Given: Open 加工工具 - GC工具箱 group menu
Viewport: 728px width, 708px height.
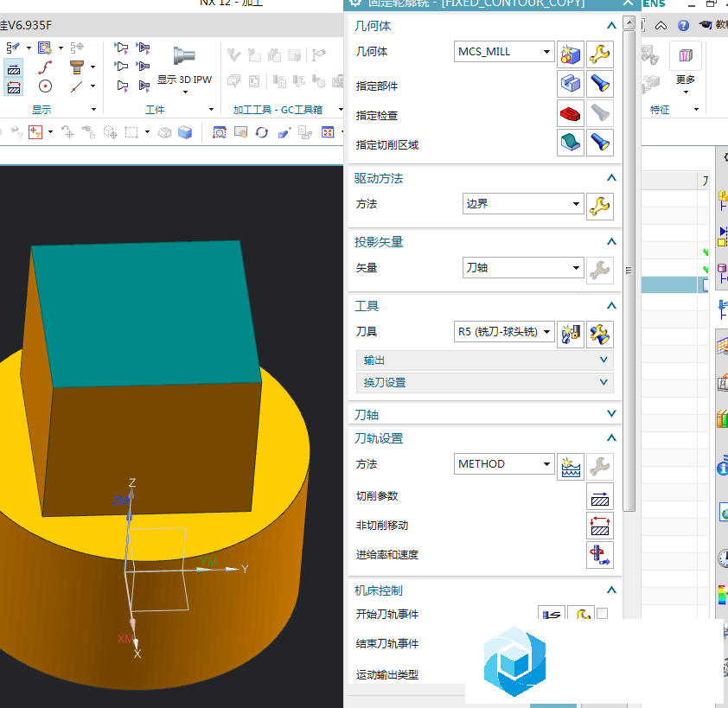Looking at the screenshot, I should [x=341, y=110].
